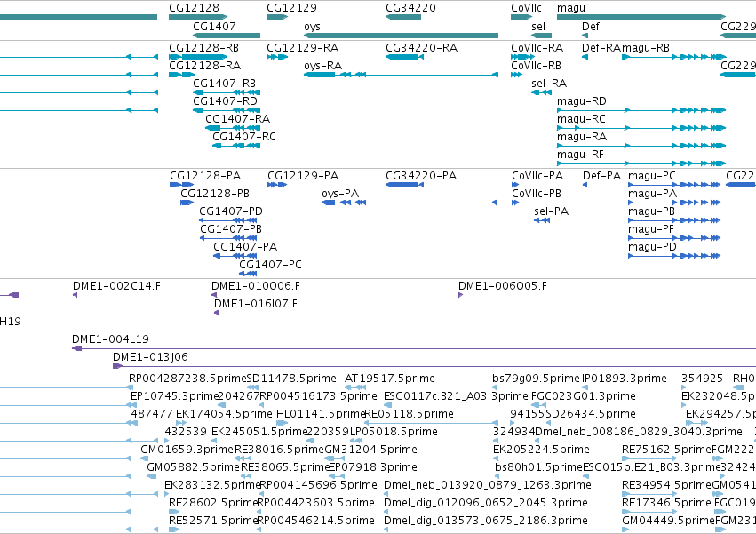This screenshot has height=534, width=756.
Task: Select the CoVIIc-RA transcript
Action: tap(522, 57)
